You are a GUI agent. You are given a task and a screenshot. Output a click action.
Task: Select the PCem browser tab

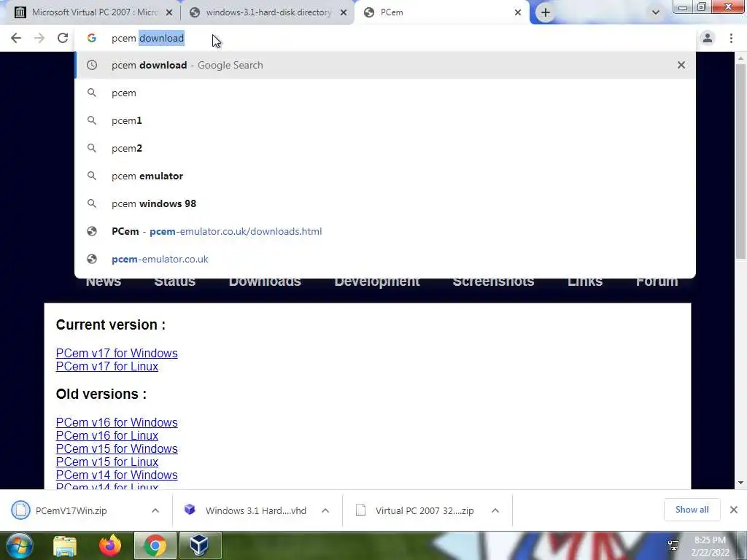(441, 12)
